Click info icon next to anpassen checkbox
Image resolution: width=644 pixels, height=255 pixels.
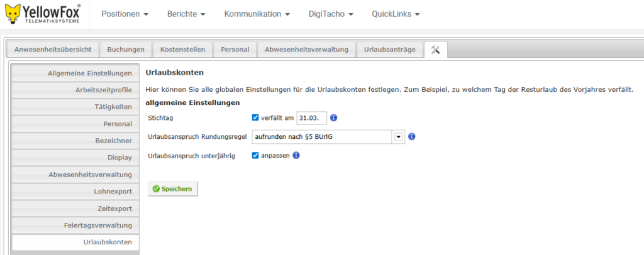pyautogui.click(x=296, y=156)
